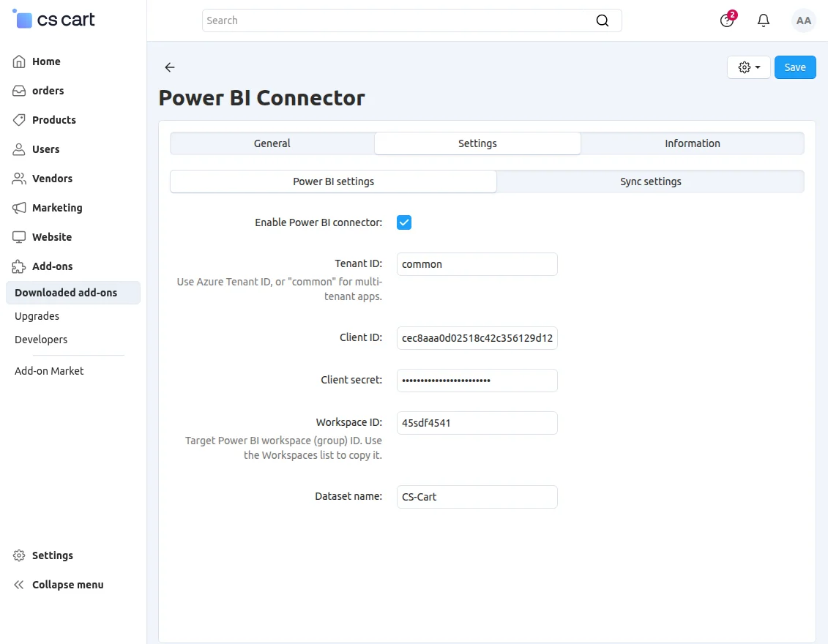This screenshot has height=644, width=828.
Task: Click the Add-ons puzzle icon
Action: pos(19,266)
